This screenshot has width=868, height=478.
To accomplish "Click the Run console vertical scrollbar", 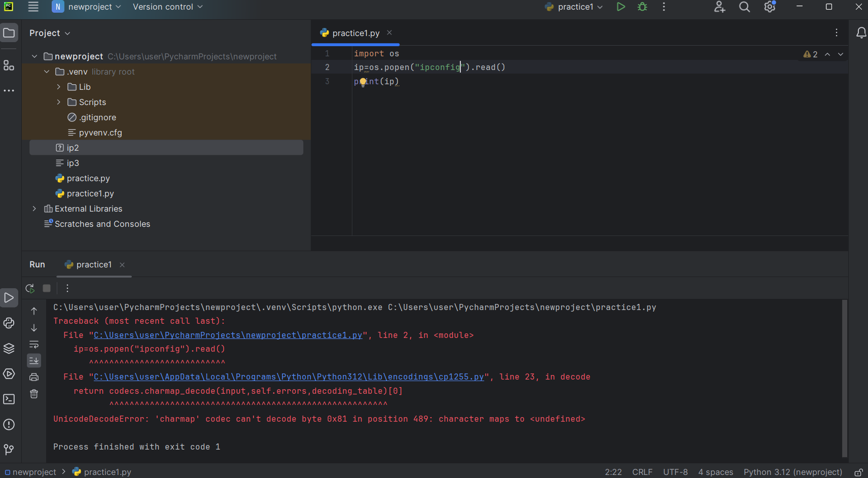I will tap(844, 378).
